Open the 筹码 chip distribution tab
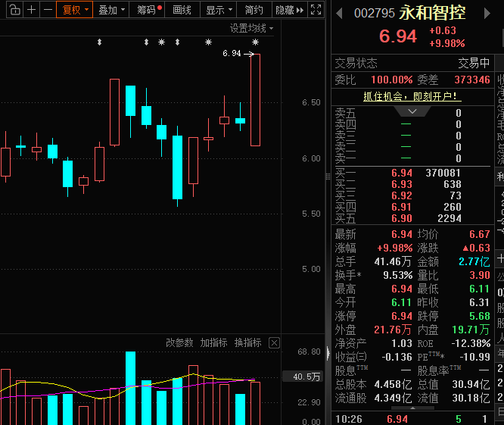The height and width of the screenshot is (425, 504). tap(148, 10)
